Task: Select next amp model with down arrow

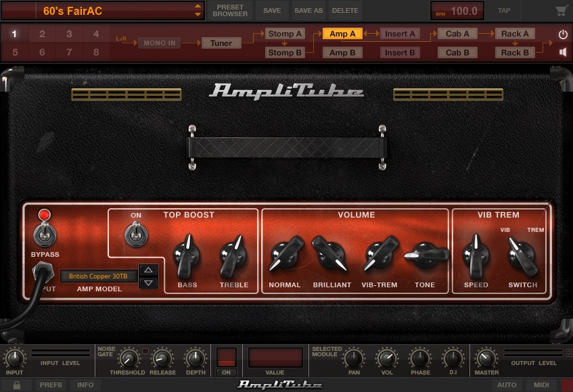Action: tap(148, 283)
